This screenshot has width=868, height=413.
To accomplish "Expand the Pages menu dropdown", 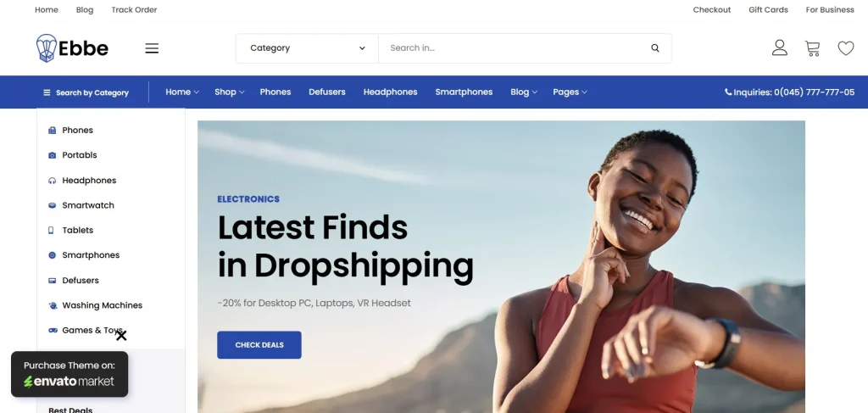I will (570, 92).
